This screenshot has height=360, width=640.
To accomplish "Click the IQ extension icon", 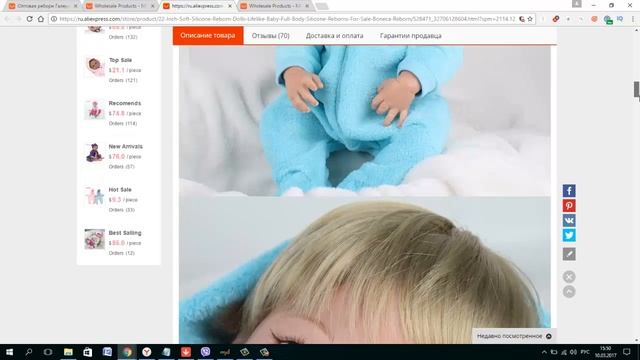I will pos(620,19).
